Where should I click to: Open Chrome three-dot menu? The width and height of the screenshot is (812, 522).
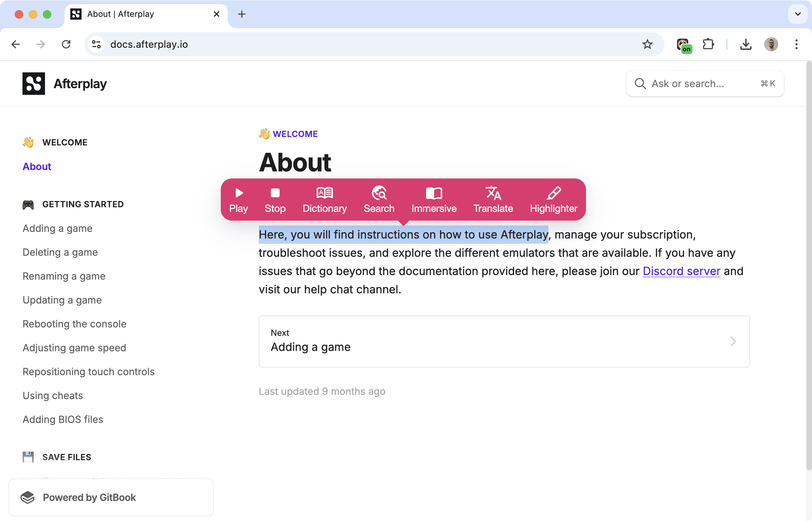pyautogui.click(x=796, y=44)
